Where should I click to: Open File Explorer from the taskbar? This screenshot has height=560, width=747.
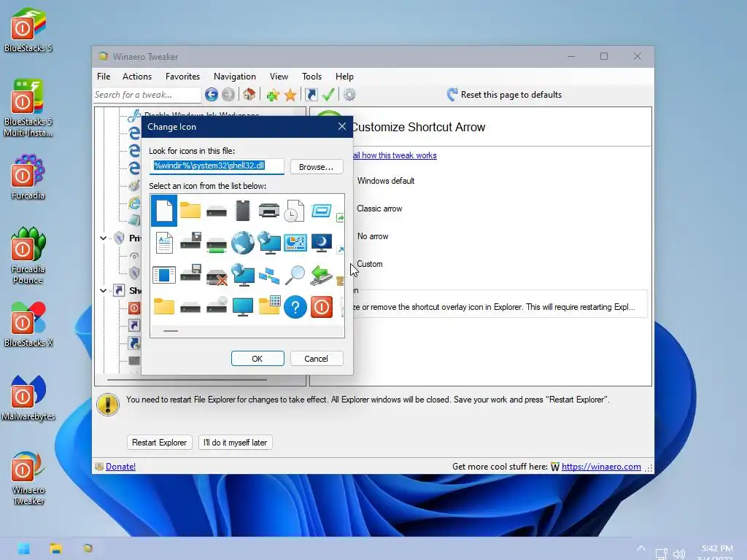(55, 548)
